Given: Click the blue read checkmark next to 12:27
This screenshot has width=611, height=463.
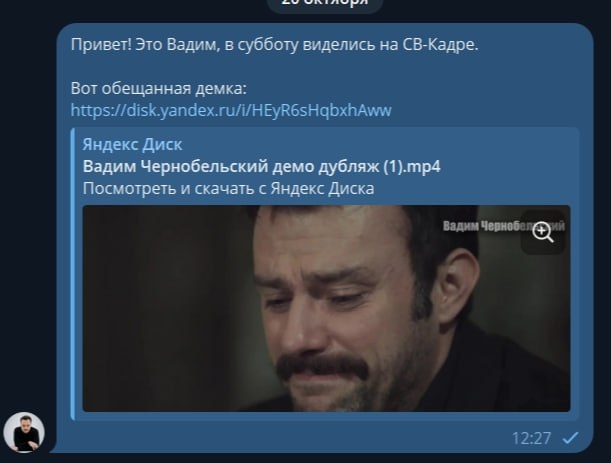Looking at the screenshot, I should 570,438.
